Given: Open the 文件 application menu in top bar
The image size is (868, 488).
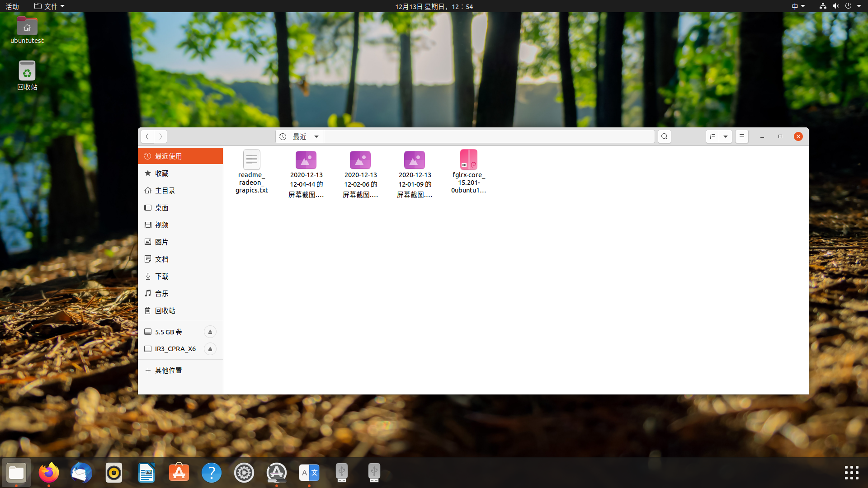Looking at the screenshot, I should [49, 6].
